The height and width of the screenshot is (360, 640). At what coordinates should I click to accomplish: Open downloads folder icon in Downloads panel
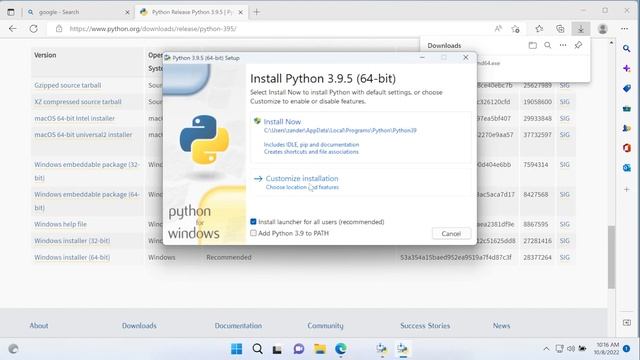[533, 45]
